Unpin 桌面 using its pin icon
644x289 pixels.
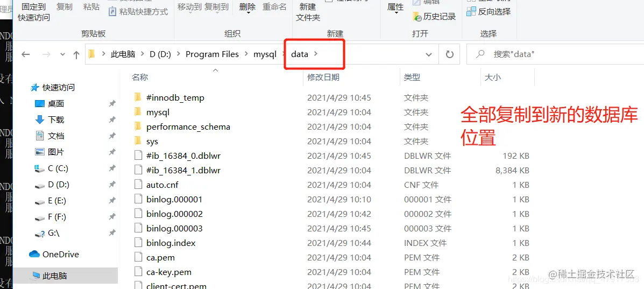[x=112, y=104]
